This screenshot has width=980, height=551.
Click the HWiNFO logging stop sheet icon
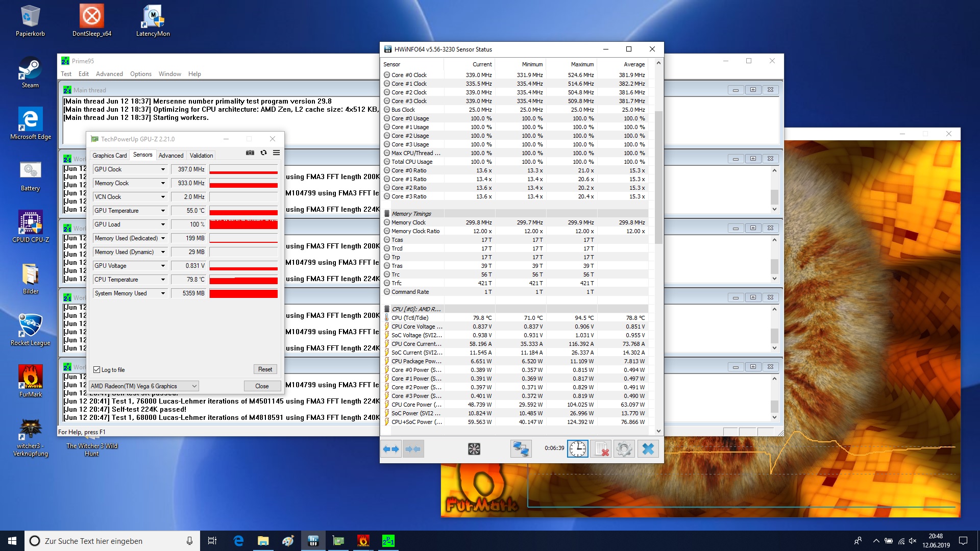click(x=601, y=449)
